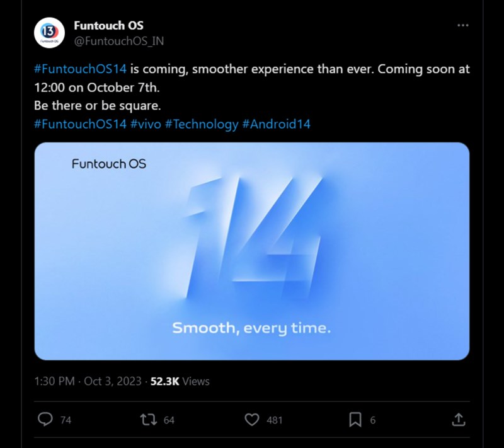The width and height of the screenshot is (504, 448).
Task: Open the @FuntouchOS_IN handle link
Action: (119, 41)
